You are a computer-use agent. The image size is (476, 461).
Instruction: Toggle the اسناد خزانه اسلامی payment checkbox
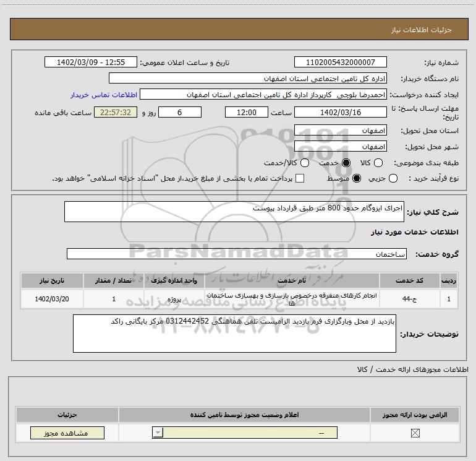(300, 178)
